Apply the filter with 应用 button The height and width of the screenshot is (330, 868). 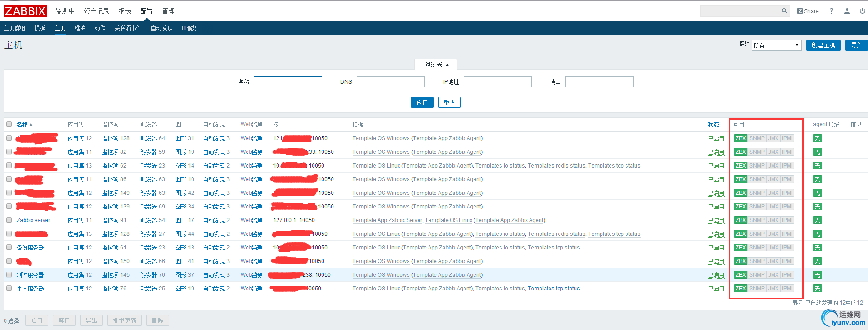422,102
